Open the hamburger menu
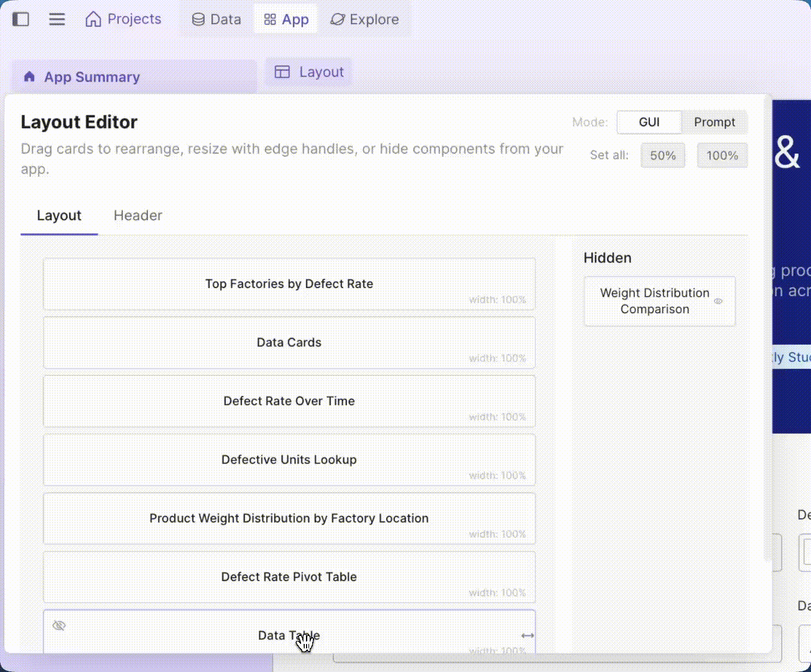 57,19
